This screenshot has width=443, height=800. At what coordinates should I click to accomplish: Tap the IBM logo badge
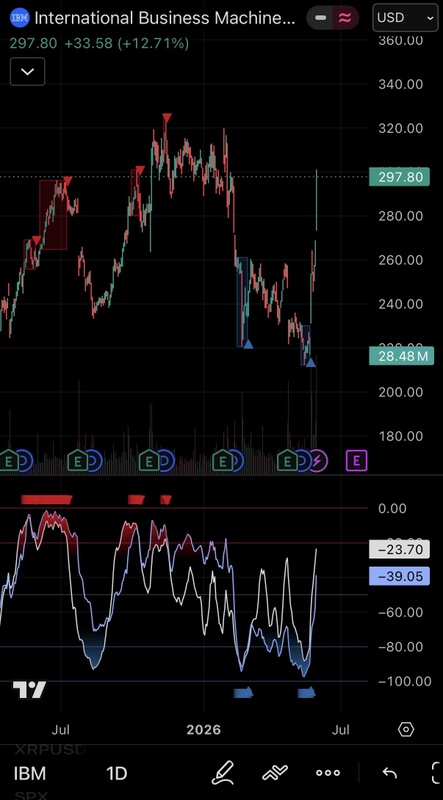tap(19, 18)
